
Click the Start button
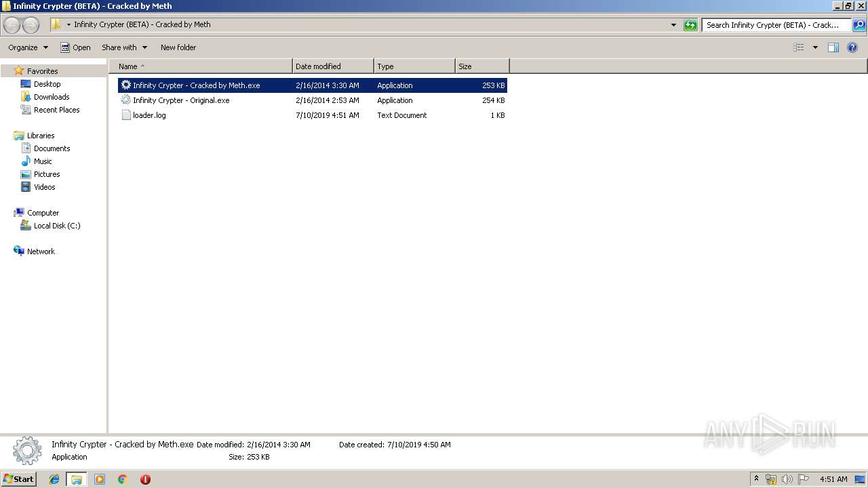pyautogui.click(x=18, y=479)
